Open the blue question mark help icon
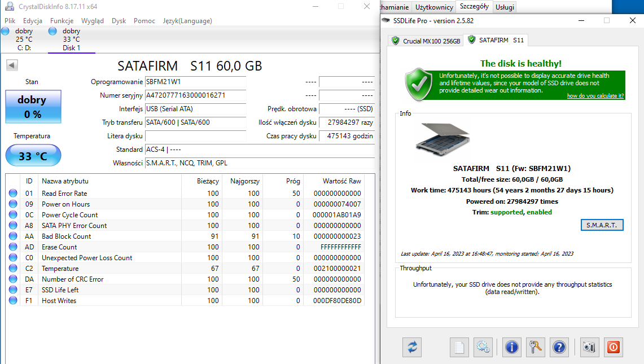The image size is (644, 364). click(x=559, y=347)
